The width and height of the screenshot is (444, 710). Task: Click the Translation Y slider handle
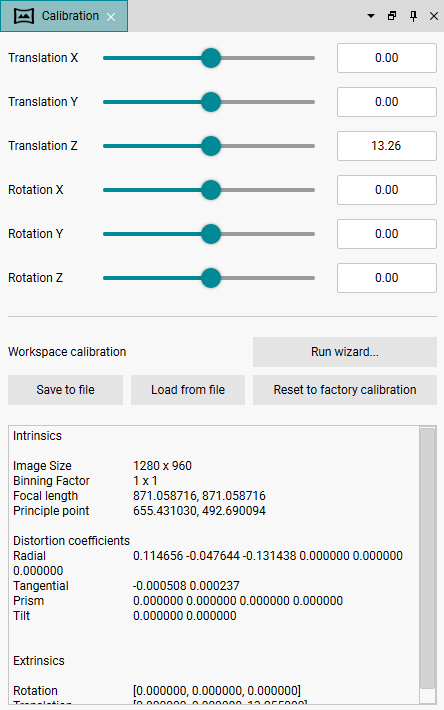pos(211,102)
